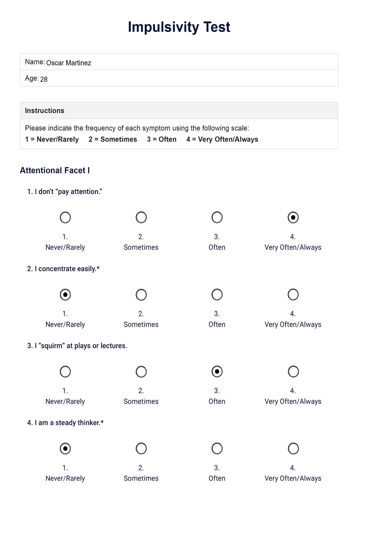Select Never/Rarely for "I concentrate easily"

[x=65, y=295]
